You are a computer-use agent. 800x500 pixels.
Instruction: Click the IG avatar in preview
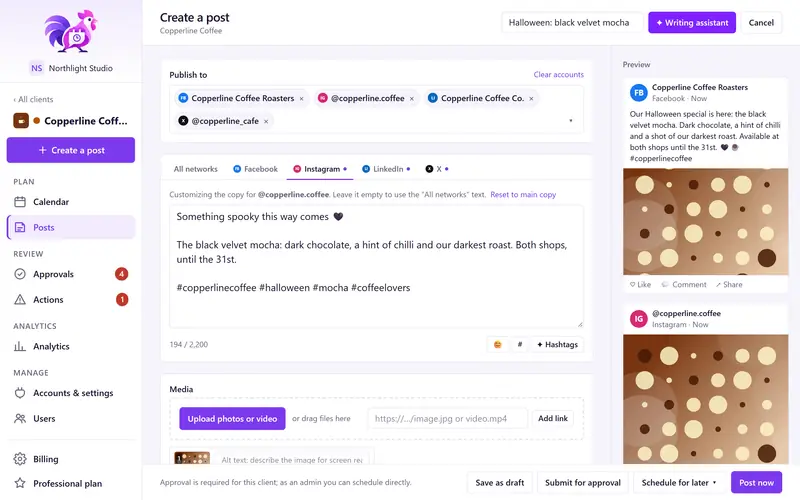(x=638, y=319)
